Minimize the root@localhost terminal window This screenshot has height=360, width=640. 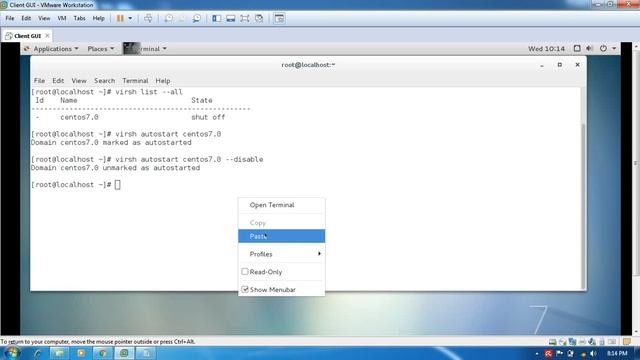click(x=542, y=65)
